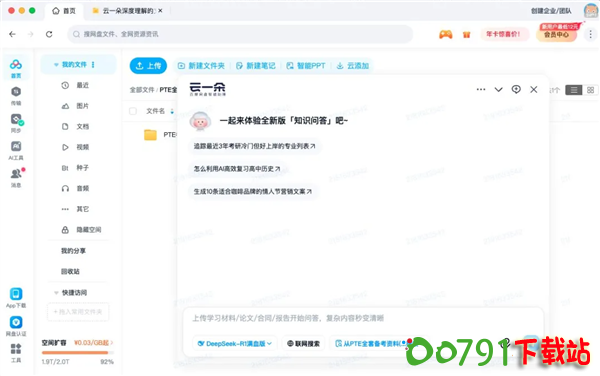This screenshot has width=600, height=376.
Task: Open the DeepSeek-R1满血版 model dropdown
Action: pos(235,343)
